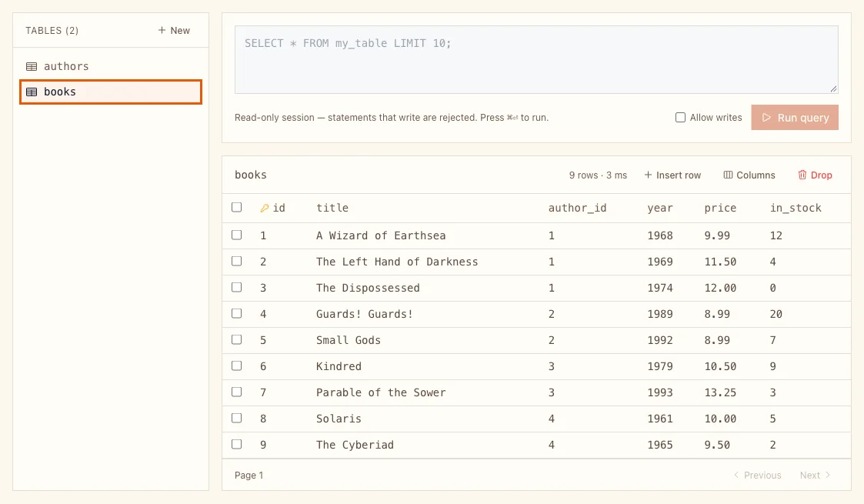Click the price cell 13.25
Viewport: 864px width, 504px height.
(x=720, y=392)
